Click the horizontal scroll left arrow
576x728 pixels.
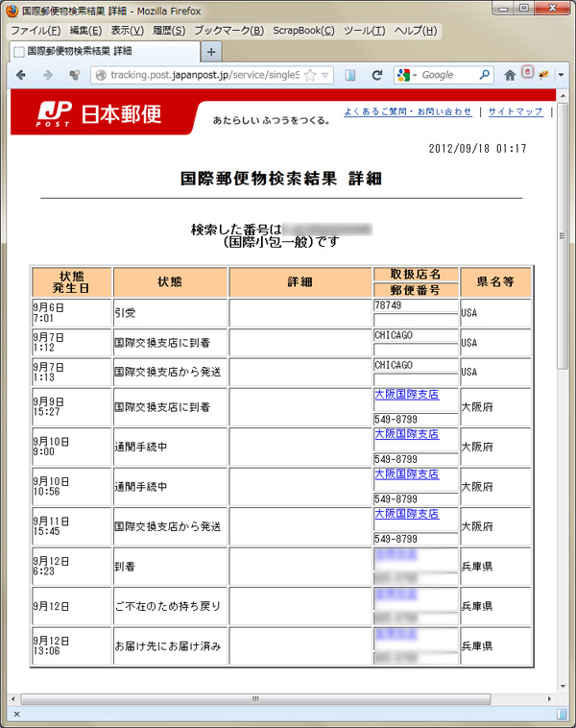point(13,699)
